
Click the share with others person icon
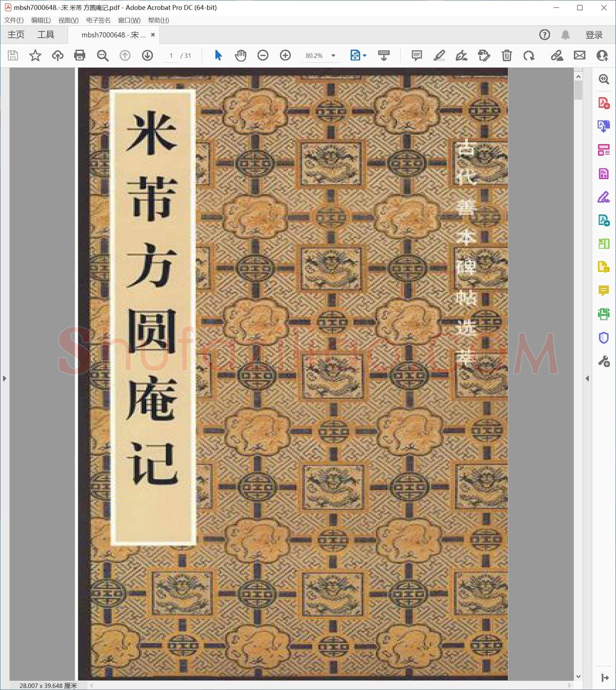[602, 55]
